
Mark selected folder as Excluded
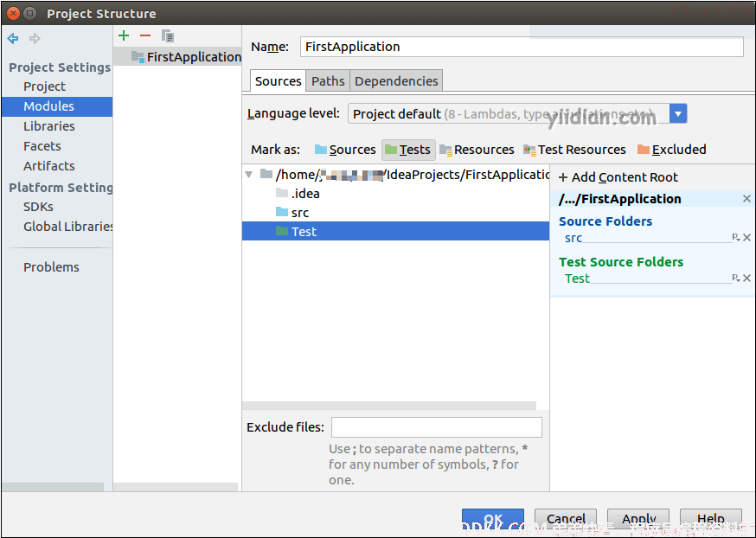point(671,150)
